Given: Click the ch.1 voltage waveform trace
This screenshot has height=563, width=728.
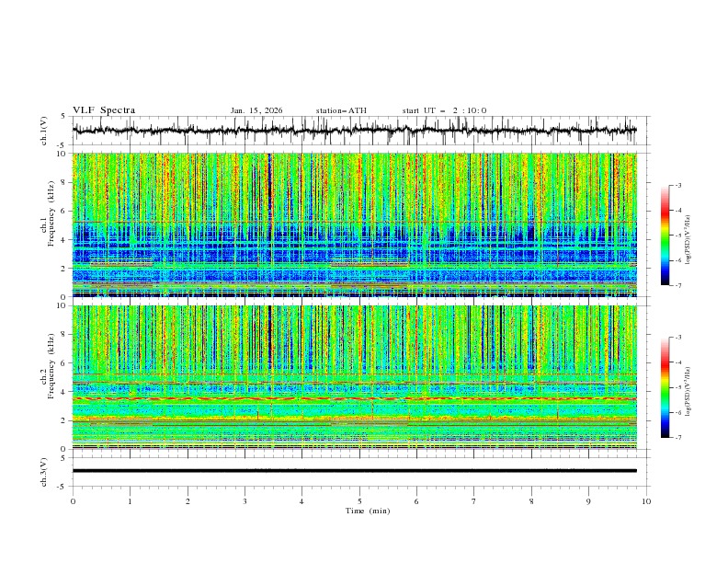Looking at the screenshot, I should point(354,131).
